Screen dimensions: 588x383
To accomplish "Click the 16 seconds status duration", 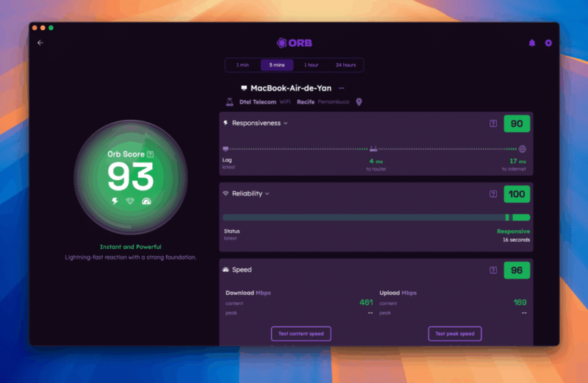I will tap(517, 240).
